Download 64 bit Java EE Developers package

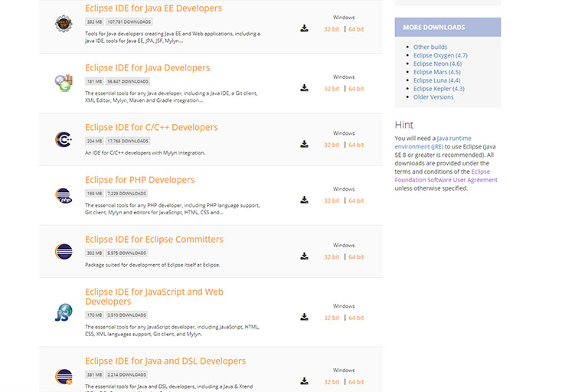pos(356,29)
